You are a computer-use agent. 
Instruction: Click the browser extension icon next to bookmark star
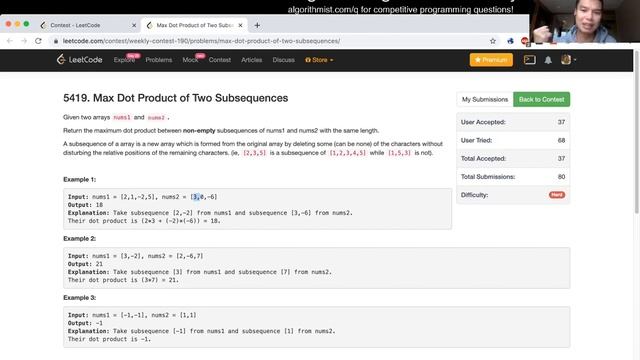point(510,41)
